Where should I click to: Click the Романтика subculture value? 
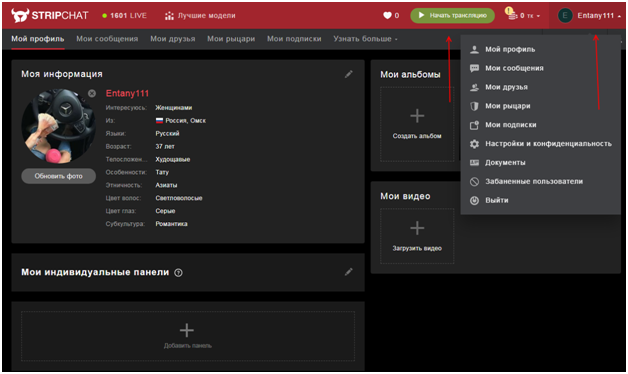(171, 224)
